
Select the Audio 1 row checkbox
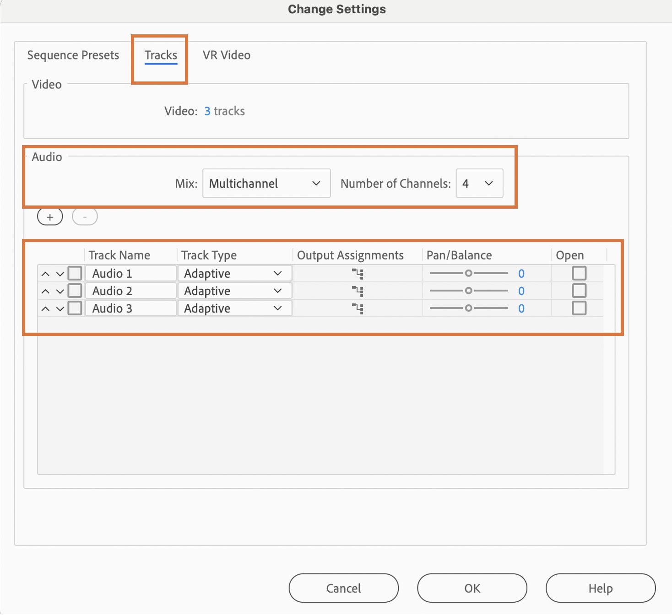75,274
